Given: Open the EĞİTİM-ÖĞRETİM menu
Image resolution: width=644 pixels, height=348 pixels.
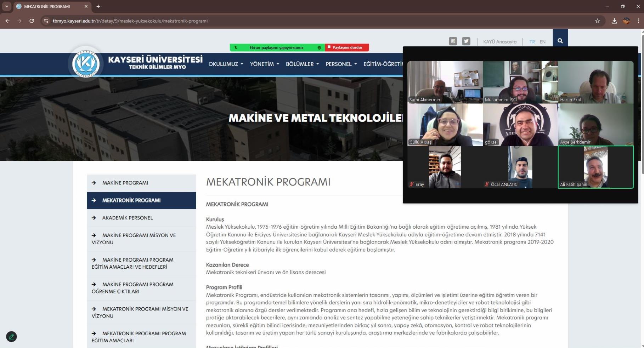Looking at the screenshot, I should (x=383, y=64).
